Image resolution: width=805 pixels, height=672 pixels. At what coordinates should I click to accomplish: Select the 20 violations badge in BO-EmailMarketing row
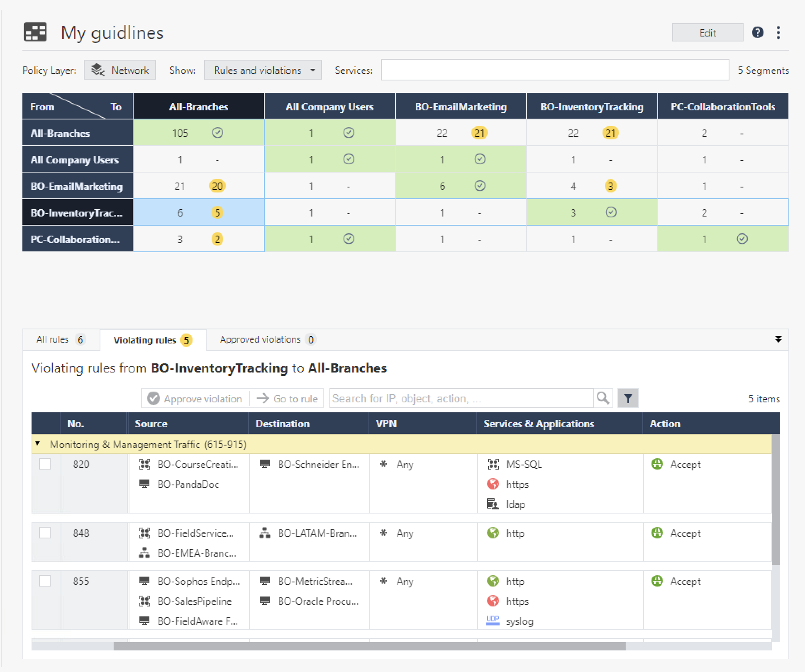pyautogui.click(x=217, y=186)
